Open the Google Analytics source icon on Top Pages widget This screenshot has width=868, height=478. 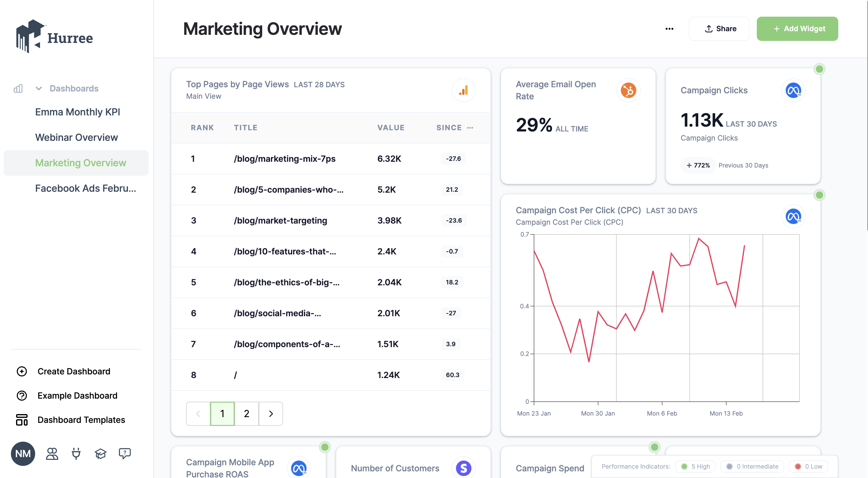pos(464,90)
